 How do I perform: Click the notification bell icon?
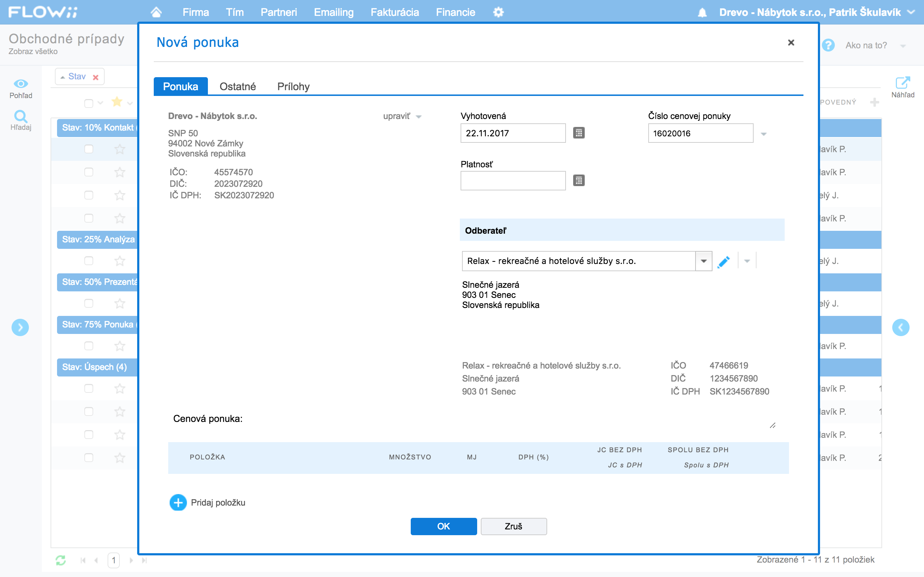coord(702,13)
